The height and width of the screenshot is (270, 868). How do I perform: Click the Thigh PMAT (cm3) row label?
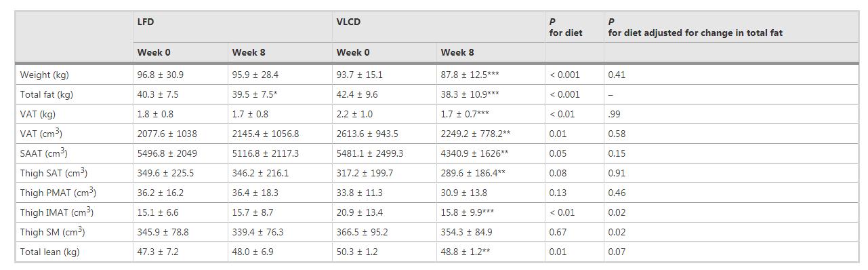58,193
